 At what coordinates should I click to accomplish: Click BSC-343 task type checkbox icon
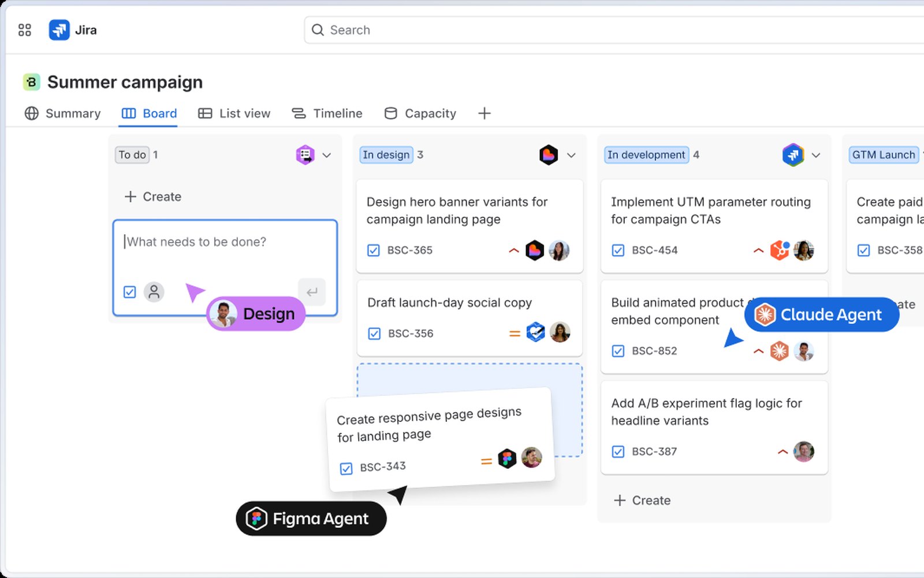coord(346,469)
